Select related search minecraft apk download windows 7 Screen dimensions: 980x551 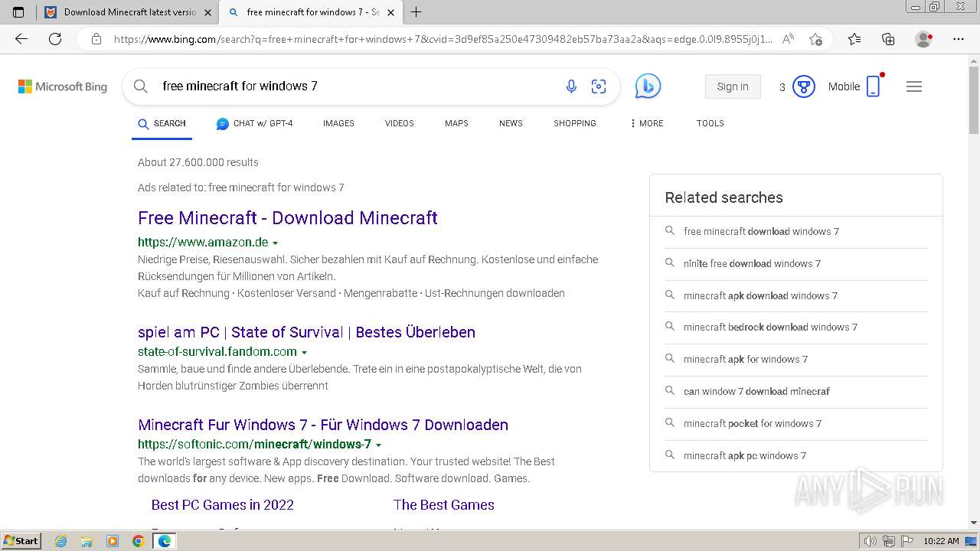point(795,295)
